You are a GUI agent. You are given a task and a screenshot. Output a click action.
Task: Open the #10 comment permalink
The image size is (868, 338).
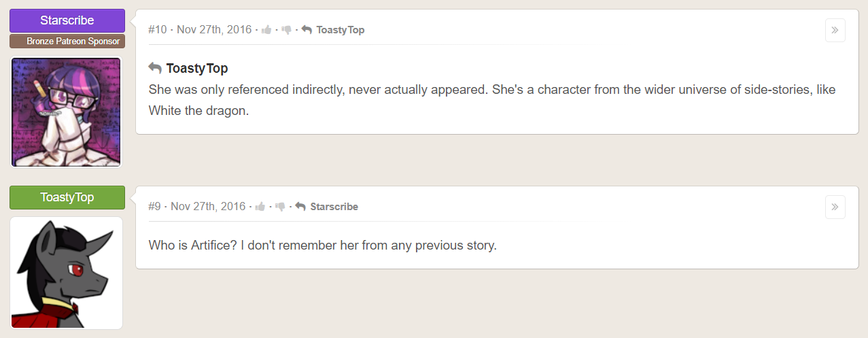point(157,30)
